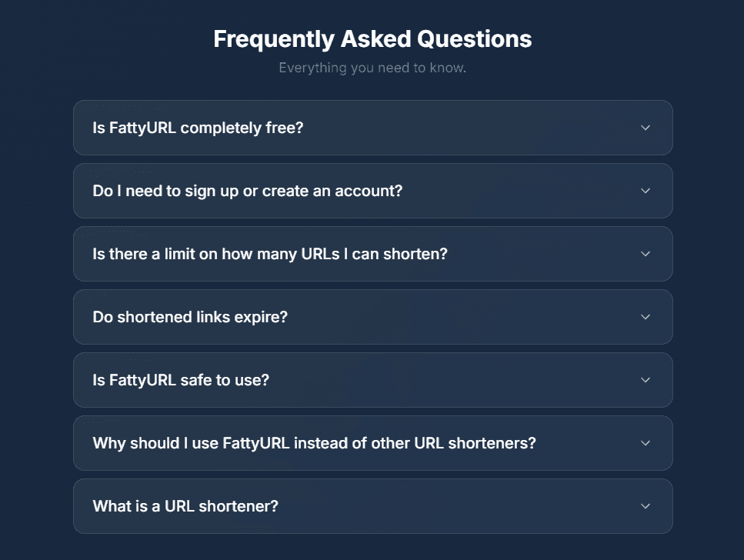Viewport: 744px width, 560px height.
Task: Click the chevron on the first FAQ item
Action: [646, 128]
